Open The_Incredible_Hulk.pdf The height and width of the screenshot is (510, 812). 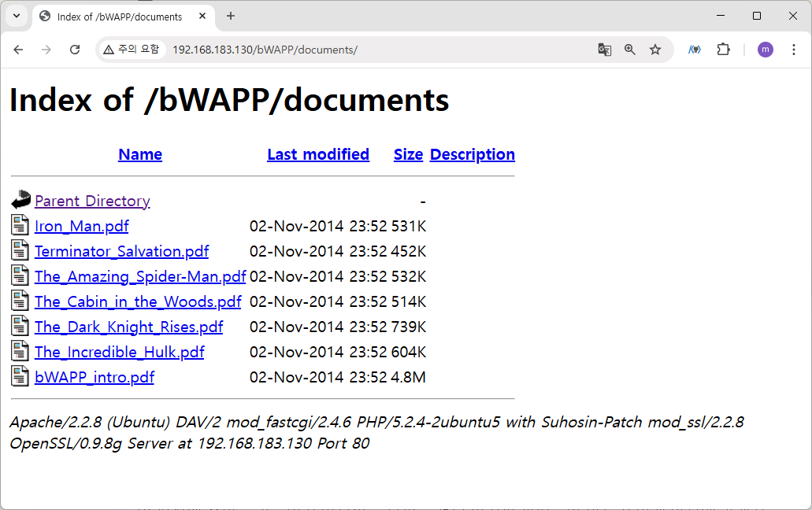120,353
